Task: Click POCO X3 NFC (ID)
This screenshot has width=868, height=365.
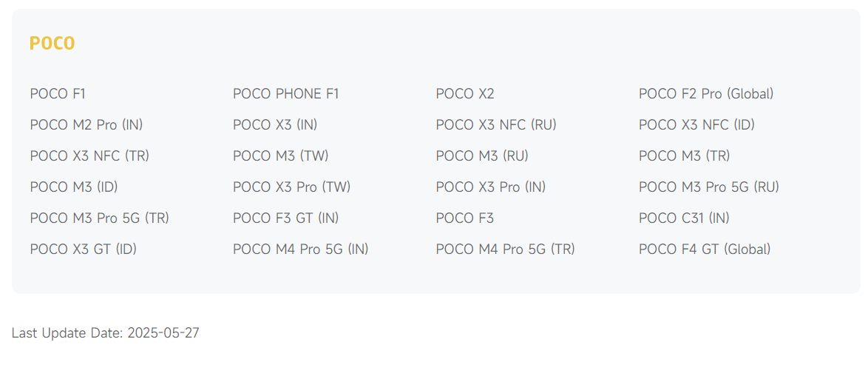Action: [696, 125]
